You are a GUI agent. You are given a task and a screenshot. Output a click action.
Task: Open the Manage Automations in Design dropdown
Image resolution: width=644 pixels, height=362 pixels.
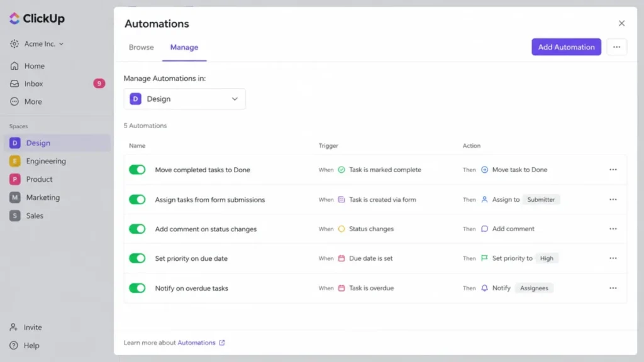coord(184,99)
